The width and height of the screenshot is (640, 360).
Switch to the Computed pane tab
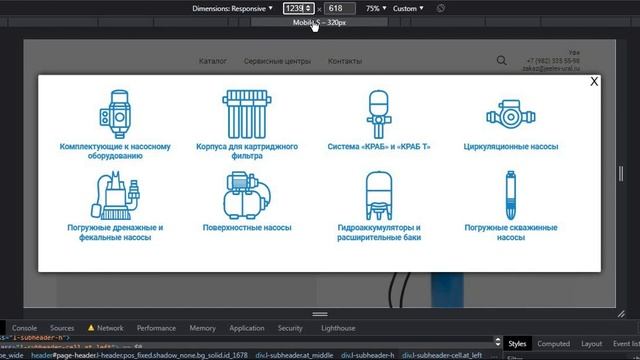coord(553,344)
